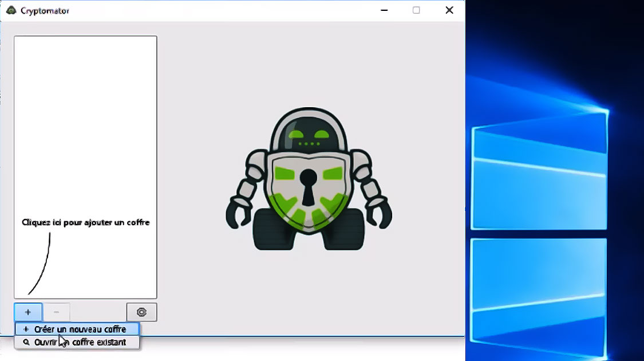Choose "Créer un nouveau coffre"
The width and height of the screenshot is (644, 361).
(x=77, y=329)
